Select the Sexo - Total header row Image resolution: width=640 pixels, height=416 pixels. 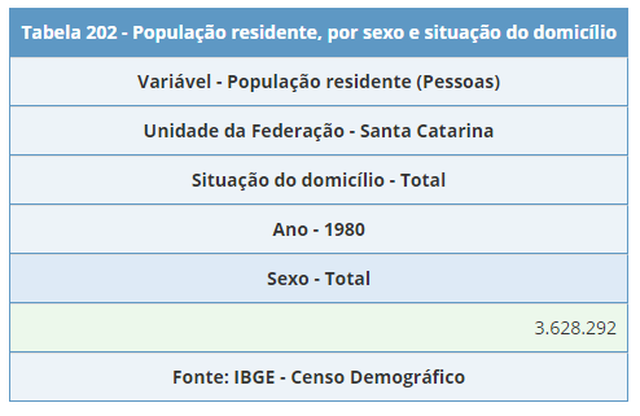[x=319, y=278]
